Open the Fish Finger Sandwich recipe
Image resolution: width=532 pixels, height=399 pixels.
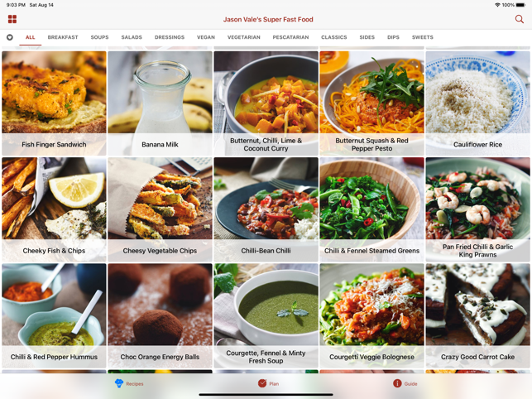coord(54,103)
